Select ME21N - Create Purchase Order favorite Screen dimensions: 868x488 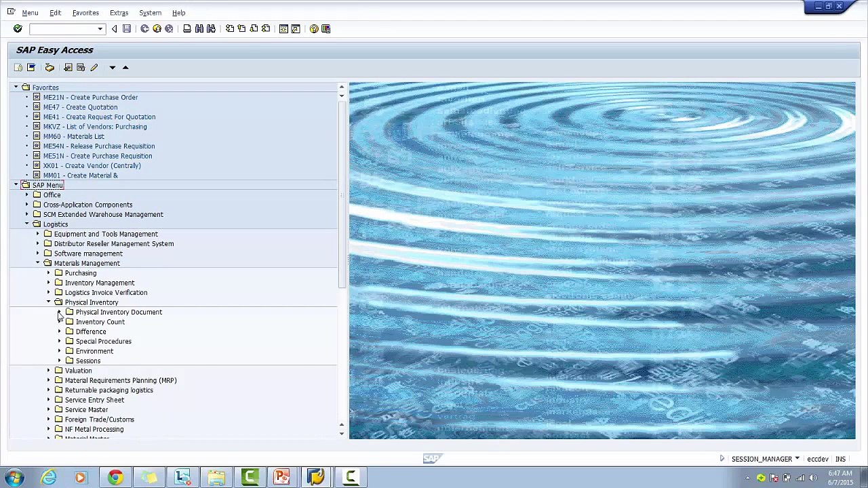[90, 98]
